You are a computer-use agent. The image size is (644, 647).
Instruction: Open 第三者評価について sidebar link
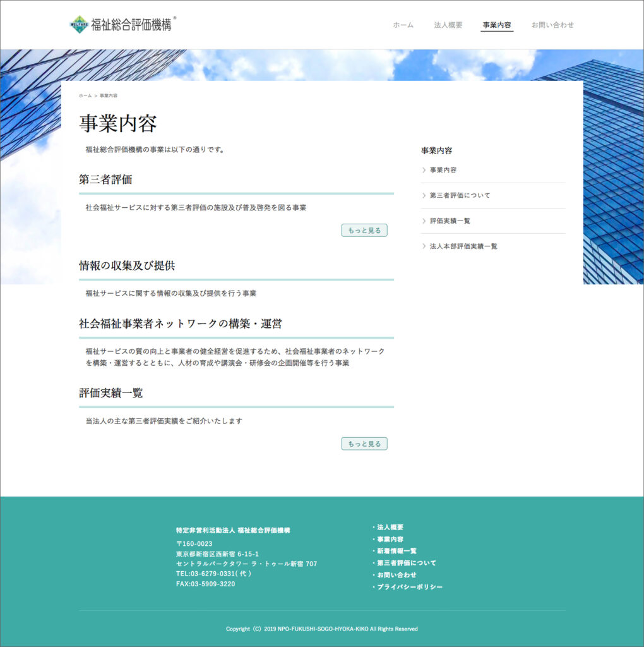pos(460,195)
